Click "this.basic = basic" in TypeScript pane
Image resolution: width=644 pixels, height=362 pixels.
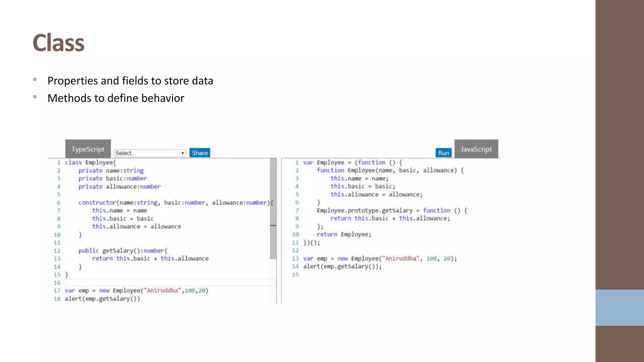tap(123, 219)
